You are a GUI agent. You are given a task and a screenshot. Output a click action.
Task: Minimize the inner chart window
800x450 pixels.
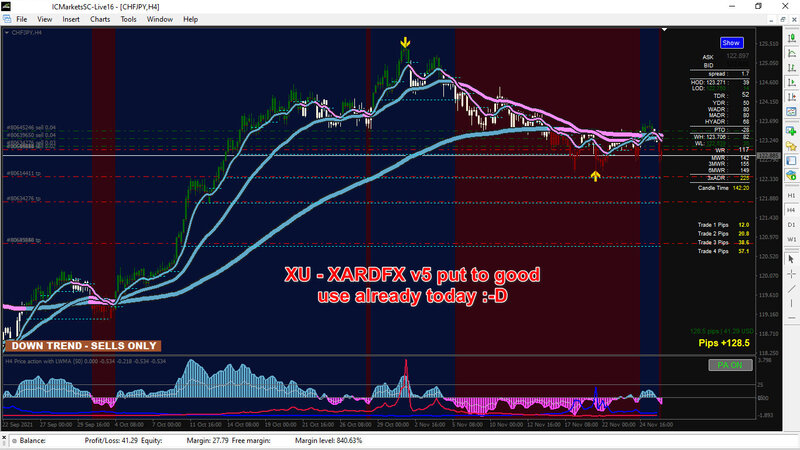[x=771, y=19]
